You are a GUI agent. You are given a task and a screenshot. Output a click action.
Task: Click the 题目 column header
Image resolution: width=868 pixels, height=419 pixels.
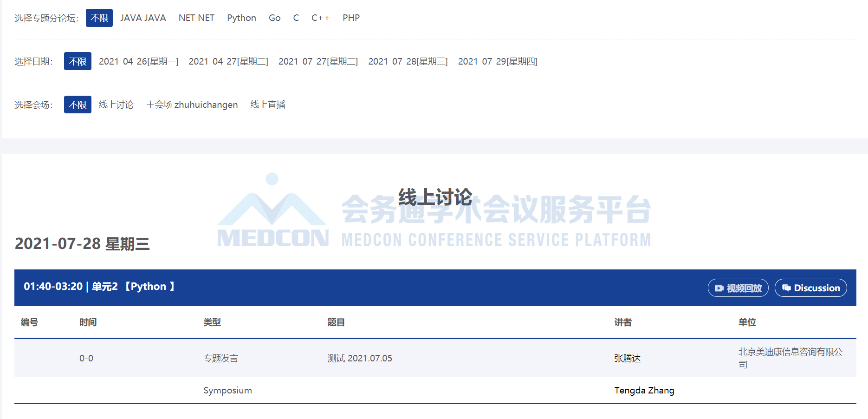click(336, 322)
